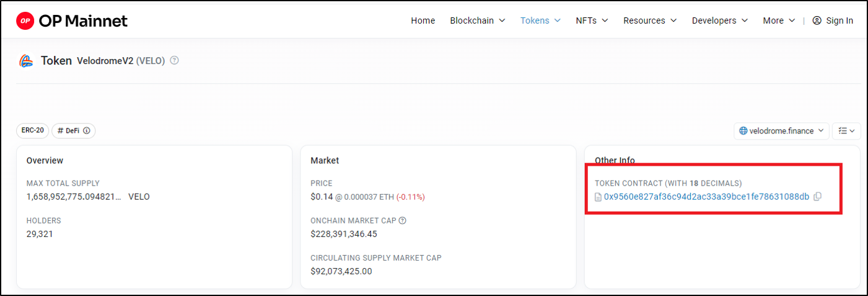This screenshot has height=296, width=868.
Task: Open the Blockchain menu
Action: (478, 20)
